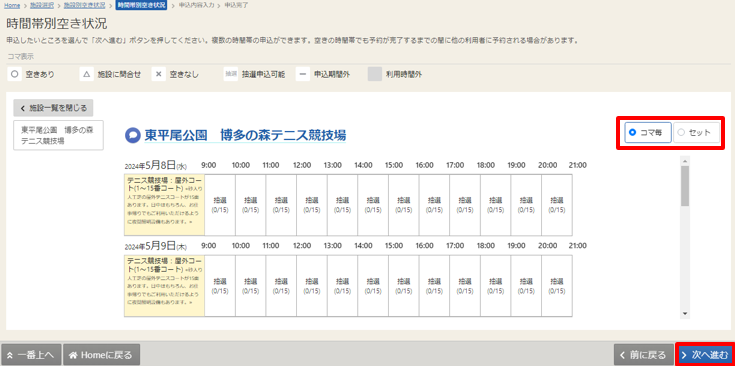The image size is (737, 366).
Task: Click 次へ進む to proceed
Action: pos(705,354)
